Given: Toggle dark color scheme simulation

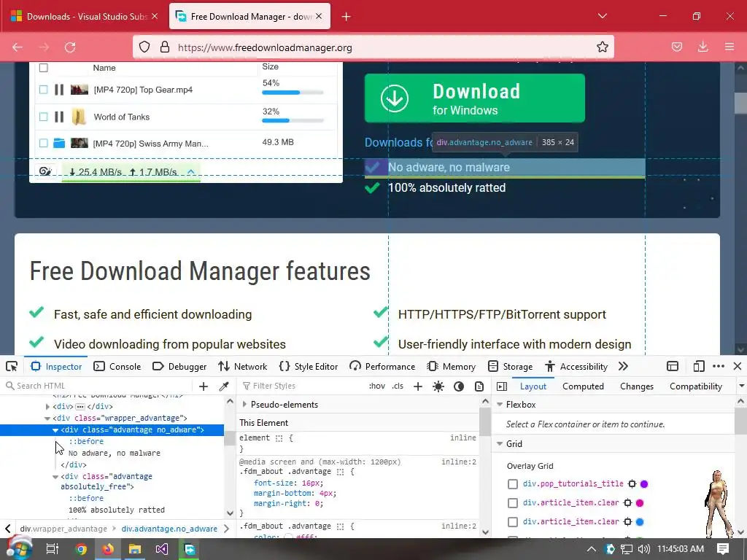Looking at the screenshot, I should click(x=459, y=386).
